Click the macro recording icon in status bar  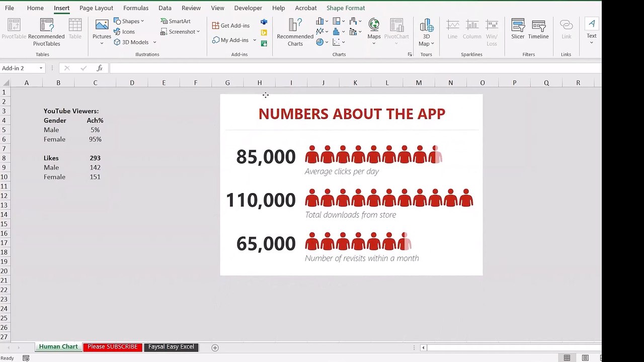pyautogui.click(x=26, y=358)
